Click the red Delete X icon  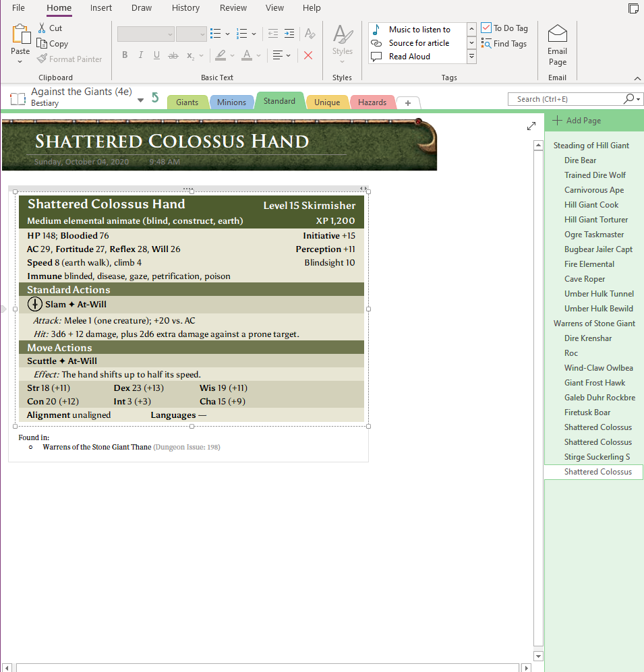coord(308,55)
